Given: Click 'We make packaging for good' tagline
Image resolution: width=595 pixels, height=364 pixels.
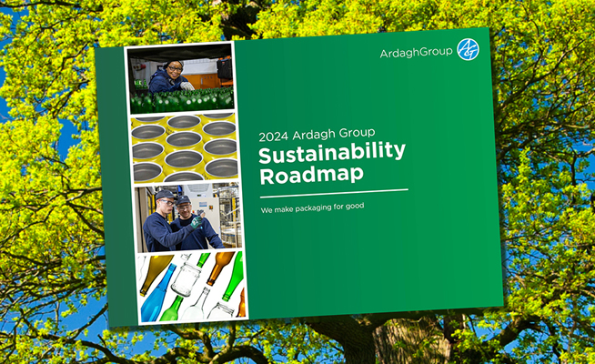Looking at the screenshot, I should point(312,208).
